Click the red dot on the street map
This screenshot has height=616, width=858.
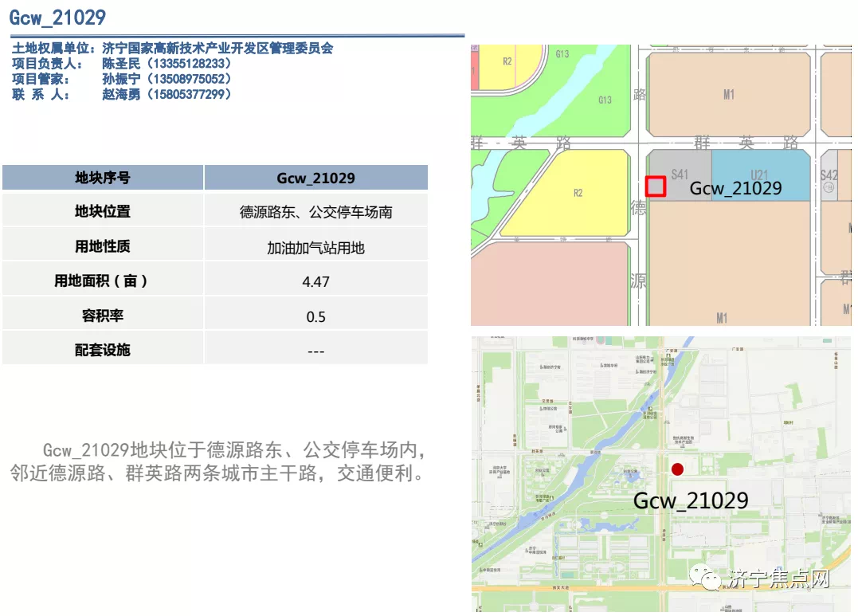pyautogui.click(x=677, y=469)
